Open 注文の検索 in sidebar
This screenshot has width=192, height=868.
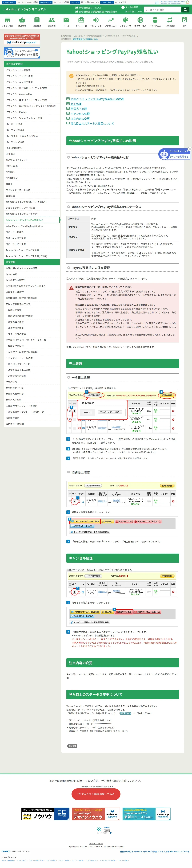(x=32, y=274)
